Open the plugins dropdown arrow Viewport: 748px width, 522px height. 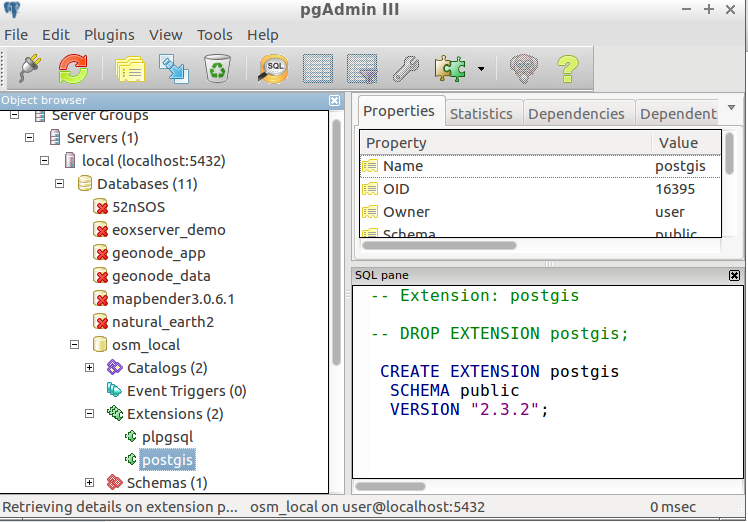click(481, 69)
